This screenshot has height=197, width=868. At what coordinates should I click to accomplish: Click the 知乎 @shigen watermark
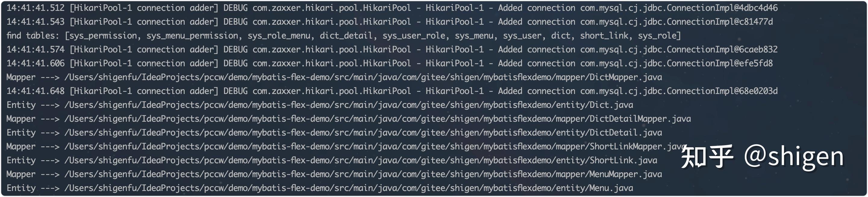click(x=762, y=157)
